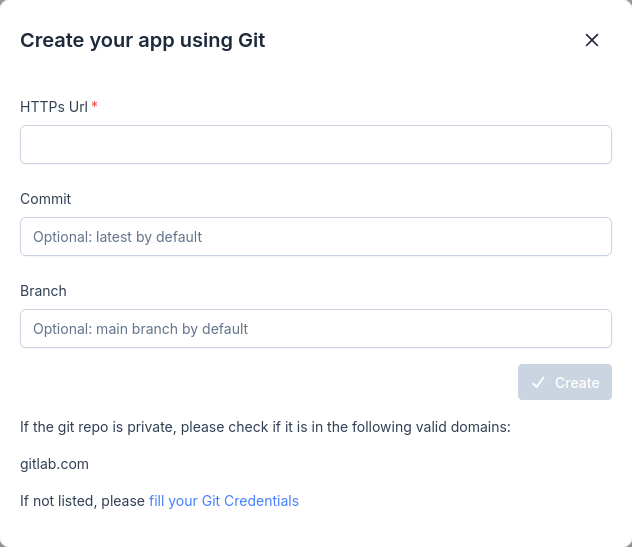The height and width of the screenshot is (547, 632).
Task: Click the HTTPs Url label
Action: [x=54, y=107]
